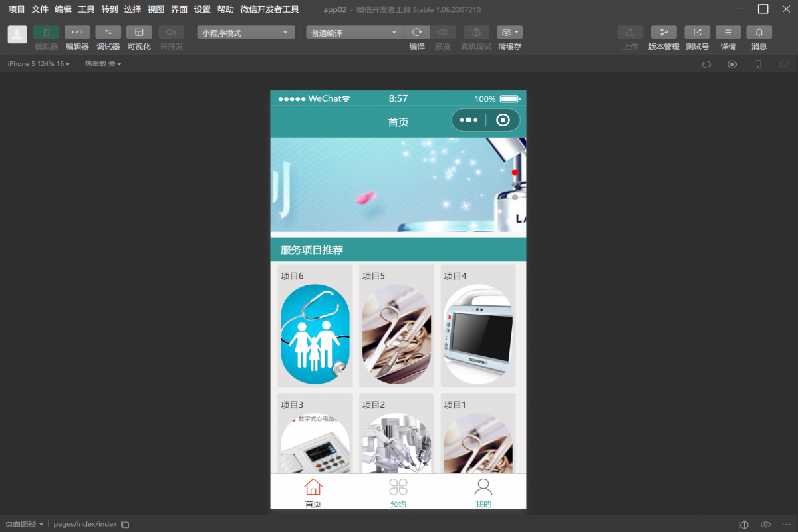Viewport: 798px width, 532px height.
Task: Click the Clear Cache (清缓存) layers icon
Action: [509, 33]
